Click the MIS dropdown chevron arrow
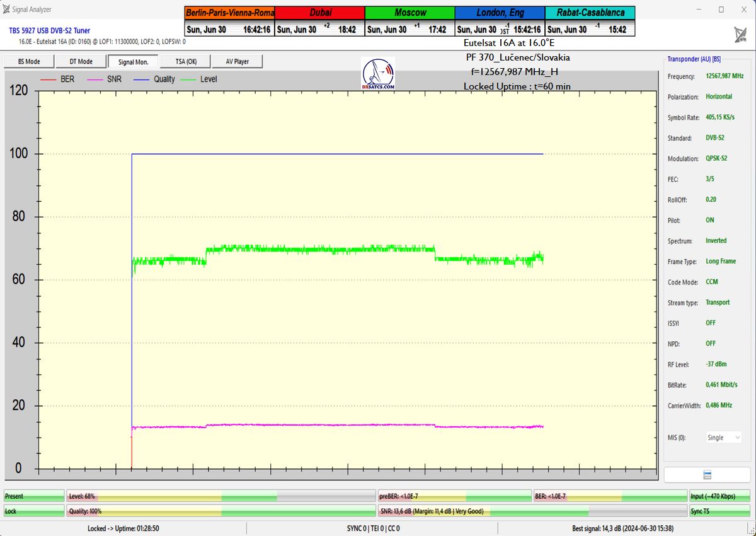This screenshot has height=536, width=756. [737, 438]
